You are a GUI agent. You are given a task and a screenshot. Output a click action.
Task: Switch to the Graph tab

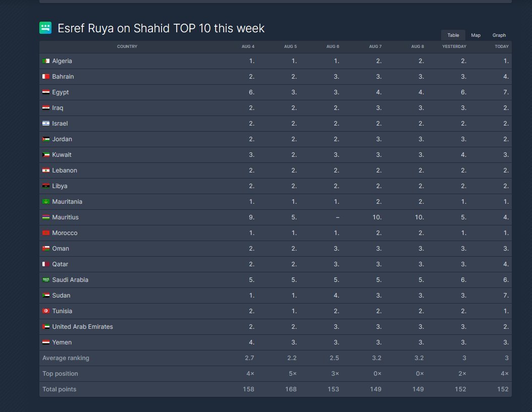499,35
